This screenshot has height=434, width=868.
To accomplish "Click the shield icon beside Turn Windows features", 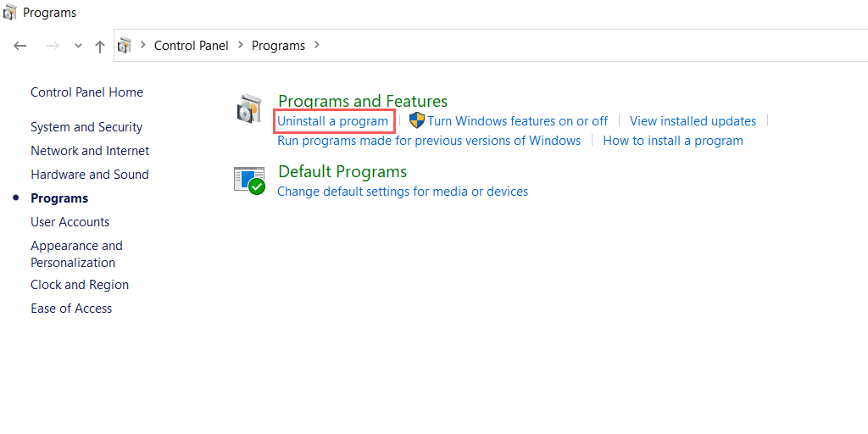I will [416, 120].
